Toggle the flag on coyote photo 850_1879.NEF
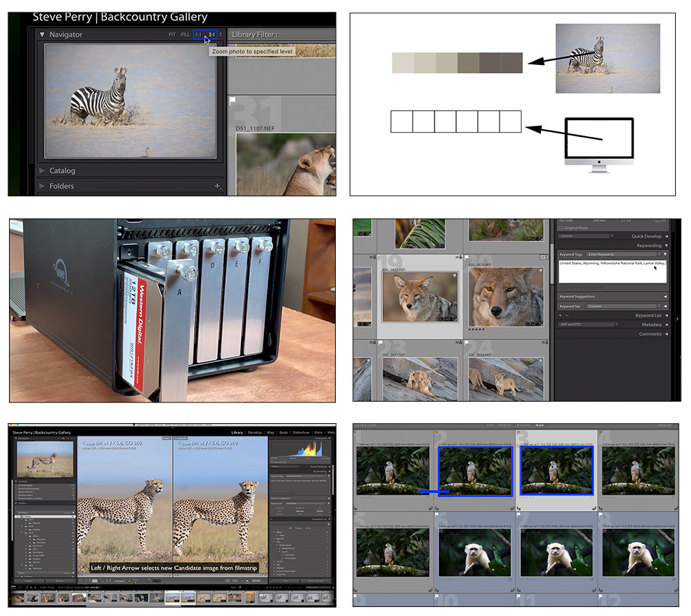Screen dimensions: 691x616 click(466, 257)
